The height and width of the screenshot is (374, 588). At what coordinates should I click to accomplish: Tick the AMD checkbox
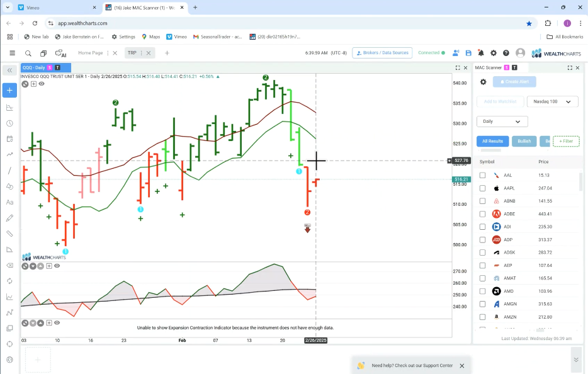[x=483, y=291]
